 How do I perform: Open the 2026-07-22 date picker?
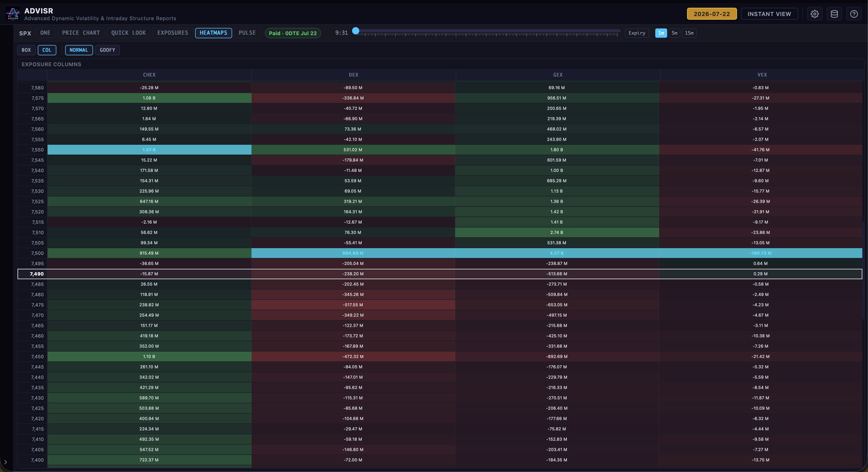pyautogui.click(x=712, y=14)
